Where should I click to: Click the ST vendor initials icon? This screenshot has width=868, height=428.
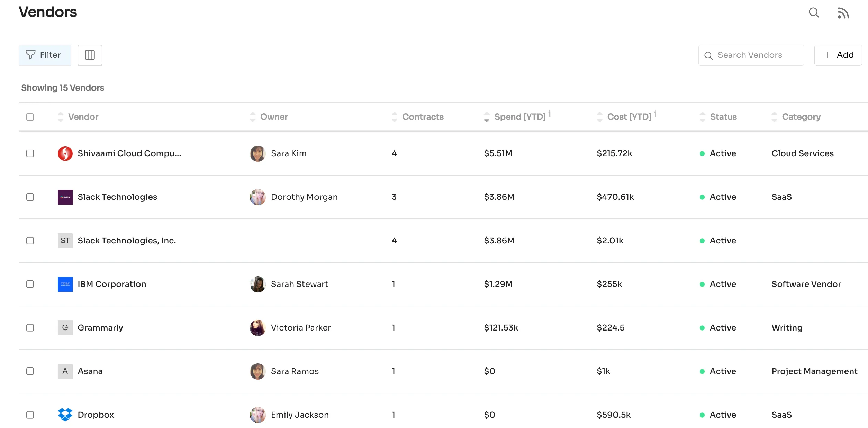(65, 241)
